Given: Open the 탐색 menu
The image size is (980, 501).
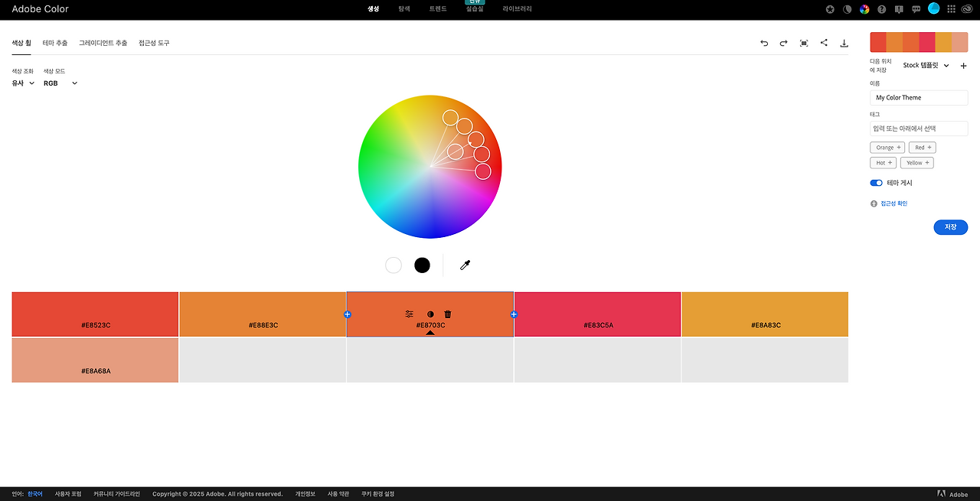Looking at the screenshot, I should click(x=404, y=9).
